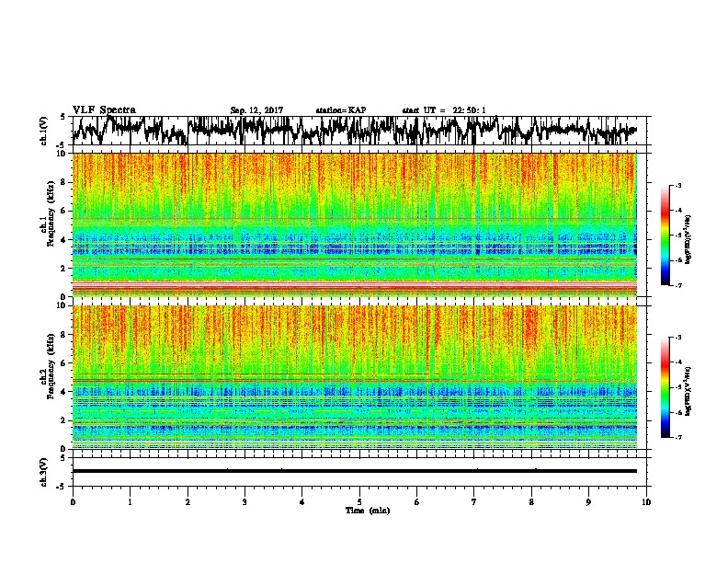This screenshot has width=728, height=563.
Task: Click the -7 label on ch.2 color bar
Action: click(x=678, y=437)
